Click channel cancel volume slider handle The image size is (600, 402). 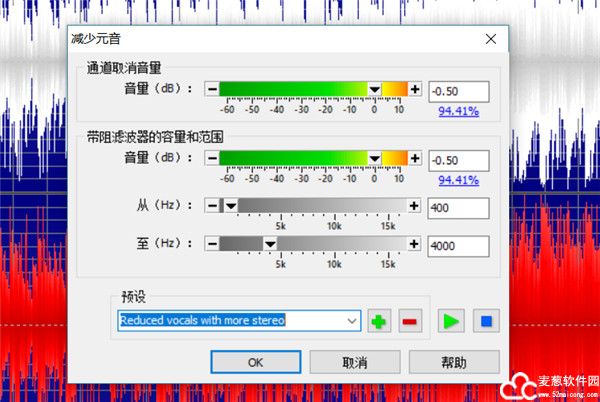(x=375, y=90)
